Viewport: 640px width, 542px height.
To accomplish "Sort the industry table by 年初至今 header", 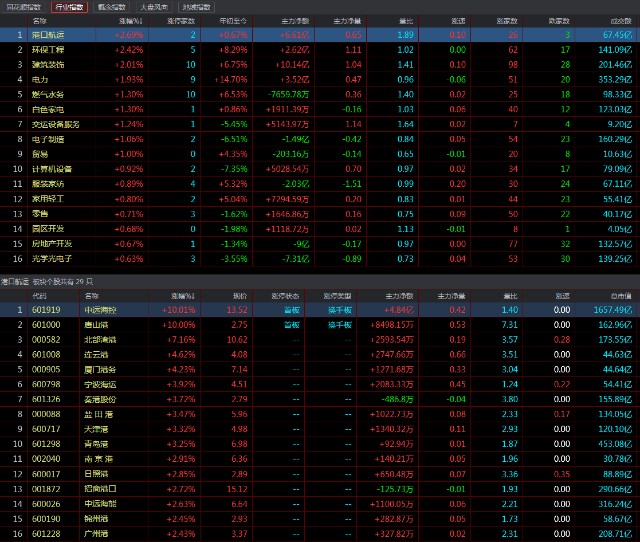I will pyautogui.click(x=233, y=20).
